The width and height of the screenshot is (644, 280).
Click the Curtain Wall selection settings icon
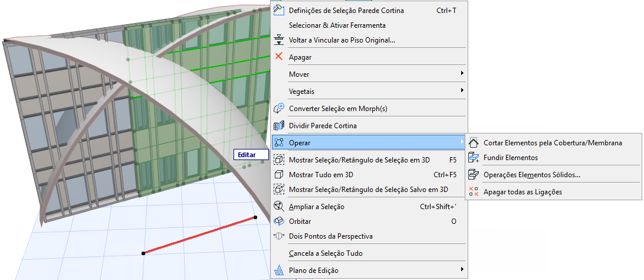(279, 10)
